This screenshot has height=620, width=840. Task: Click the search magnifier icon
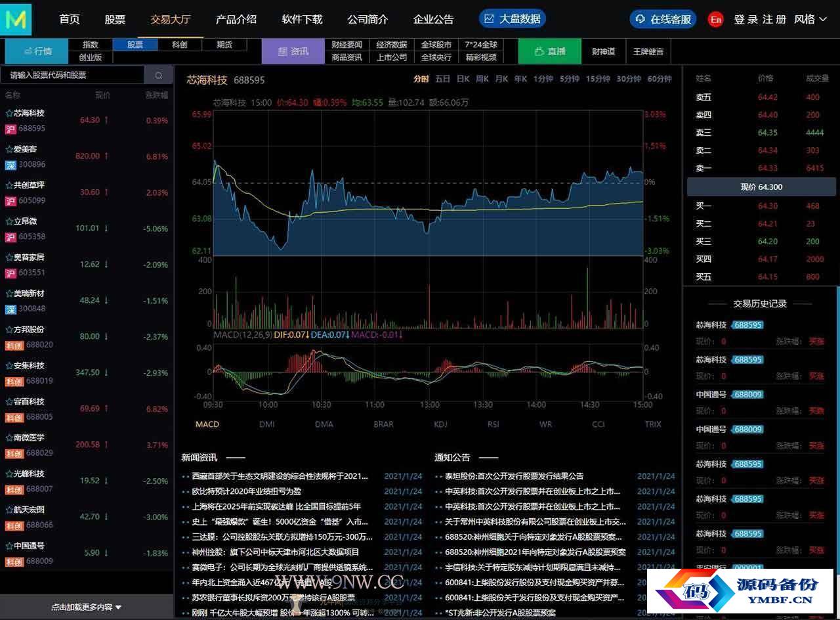159,76
